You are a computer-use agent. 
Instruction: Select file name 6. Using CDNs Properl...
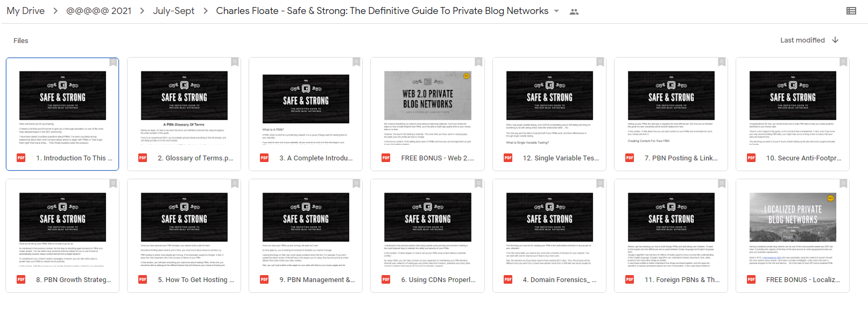coord(439,279)
